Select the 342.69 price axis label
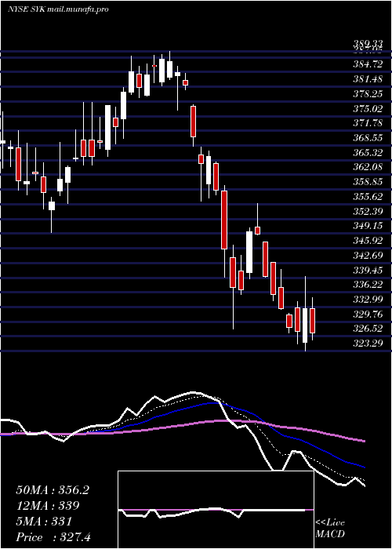Viewport: 392px width, 549px height. 368,256
